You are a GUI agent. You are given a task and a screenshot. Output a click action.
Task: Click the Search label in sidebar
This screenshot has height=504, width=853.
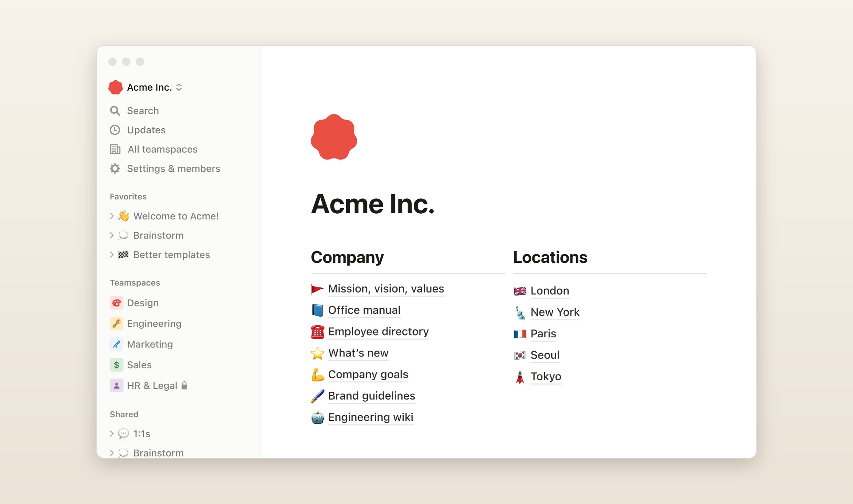[143, 111]
